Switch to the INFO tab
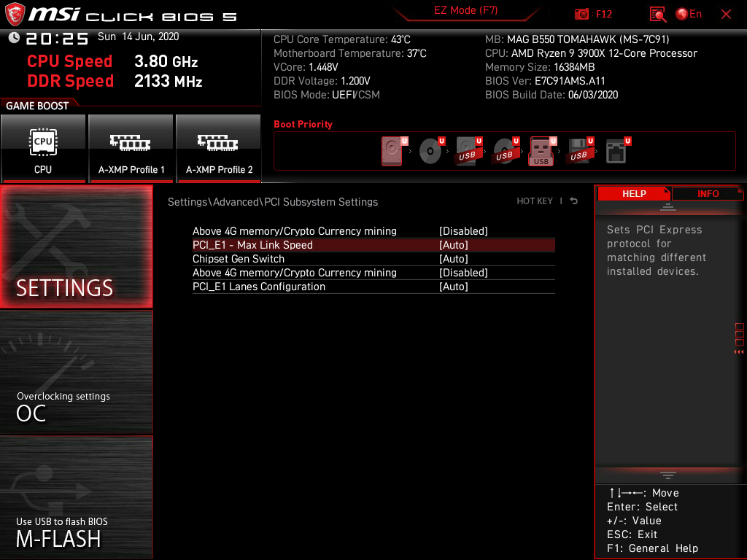The height and width of the screenshot is (560, 747). (708, 194)
